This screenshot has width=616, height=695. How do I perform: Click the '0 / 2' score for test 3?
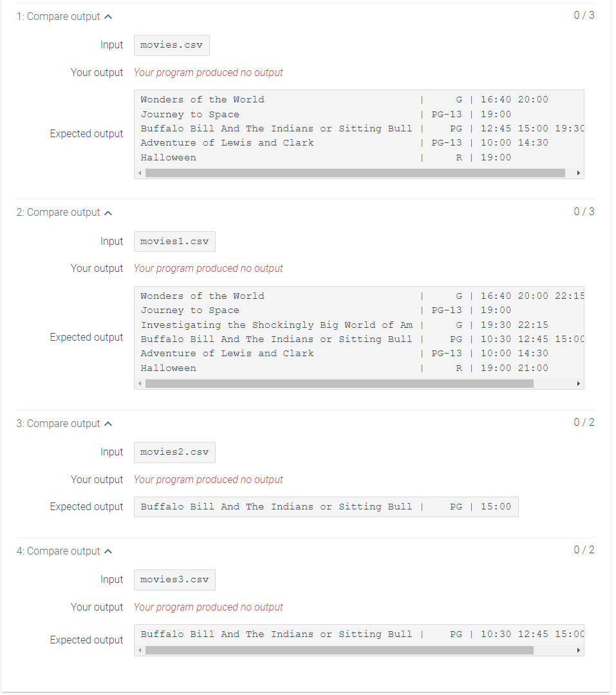584,423
